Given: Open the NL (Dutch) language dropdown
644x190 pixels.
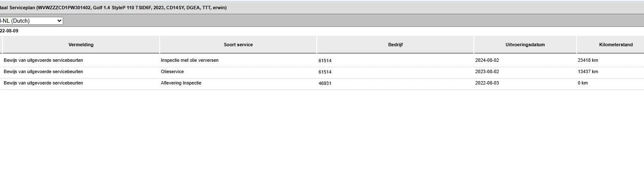Looking at the screenshot, I should click(x=31, y=21).
